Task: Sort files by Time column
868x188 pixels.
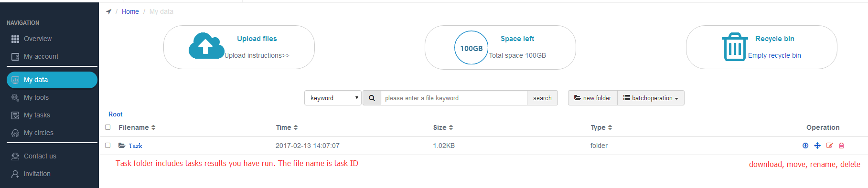Action: (287, 127)
